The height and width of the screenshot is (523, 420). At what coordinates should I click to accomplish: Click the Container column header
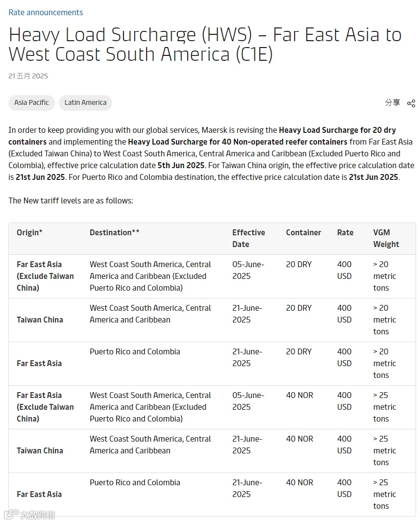click(x=303, y=232)
